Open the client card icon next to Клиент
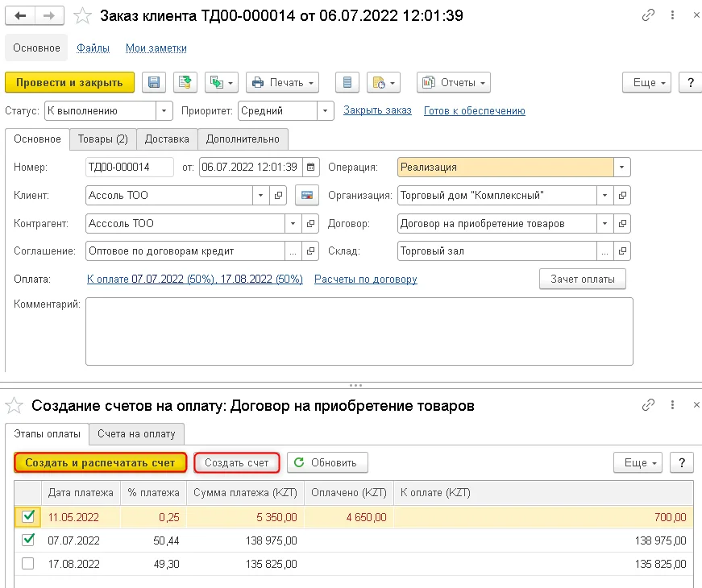This screenshot has height=588, width=702. click(307, 195)
